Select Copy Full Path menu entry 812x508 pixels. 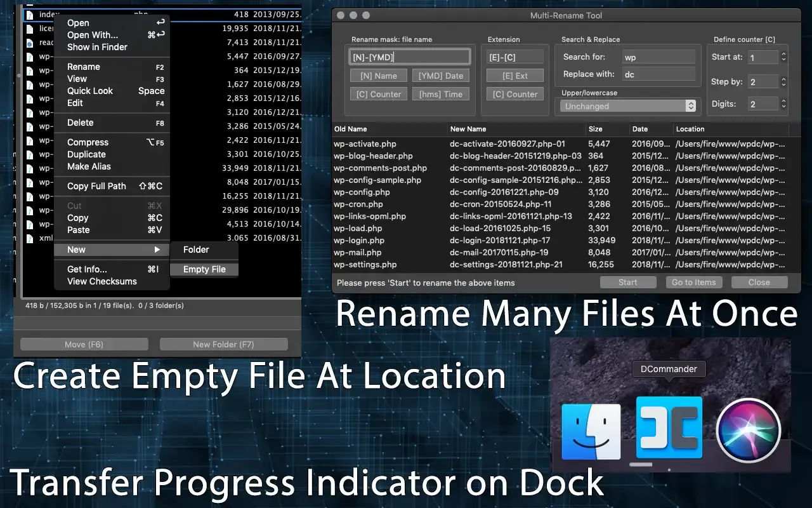[114, 186]
